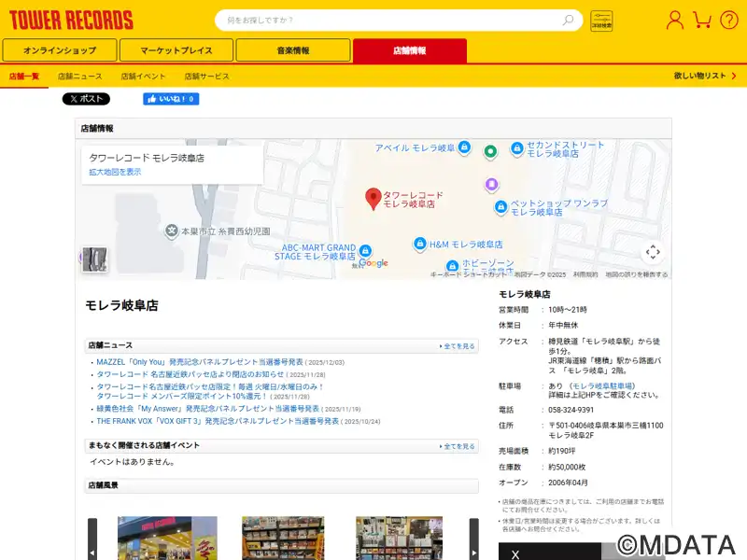Click the 糸貫西幼児園 map marker

[x=172, y=231]
